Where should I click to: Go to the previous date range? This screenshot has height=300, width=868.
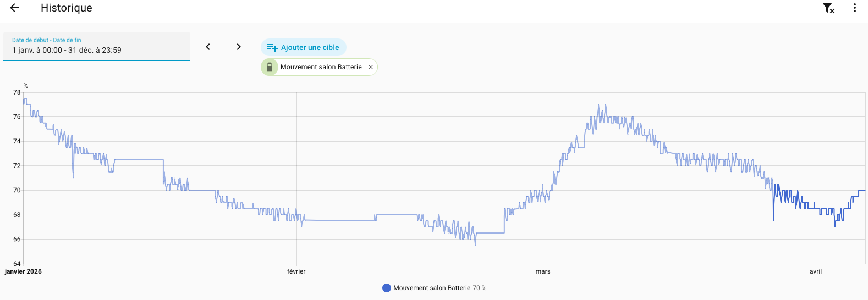click(x=208, y=47)
